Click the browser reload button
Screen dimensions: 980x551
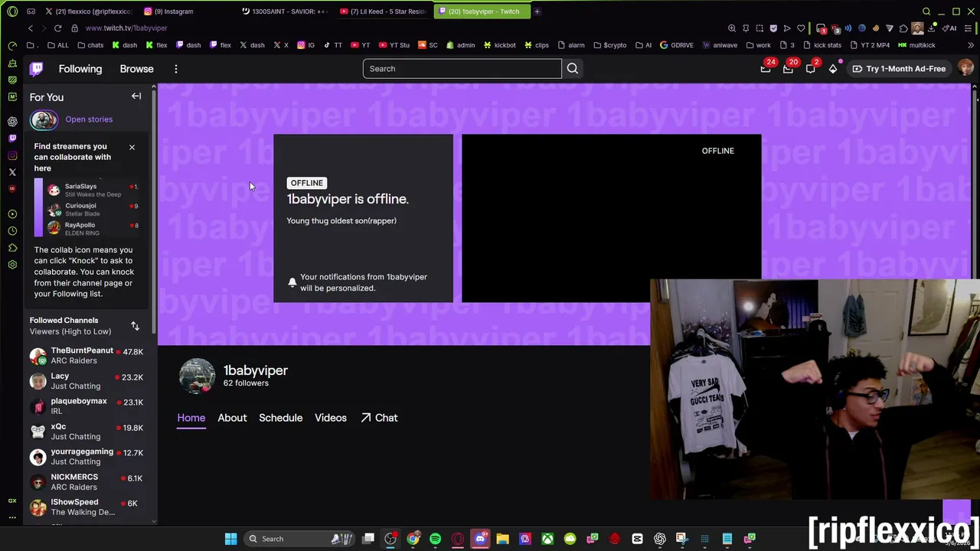click(x=57, y=28)
